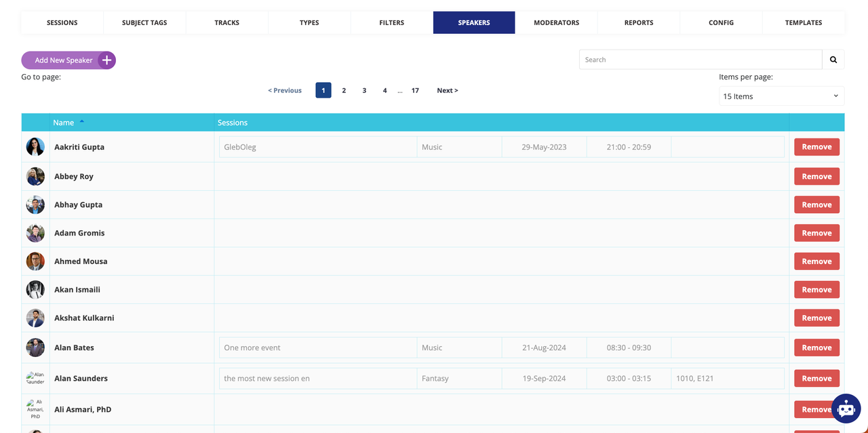Image resolution: width=868 pixels, height=433 pixels.
Task: Switch to the Sessions tab
Action: coord(62,22)
